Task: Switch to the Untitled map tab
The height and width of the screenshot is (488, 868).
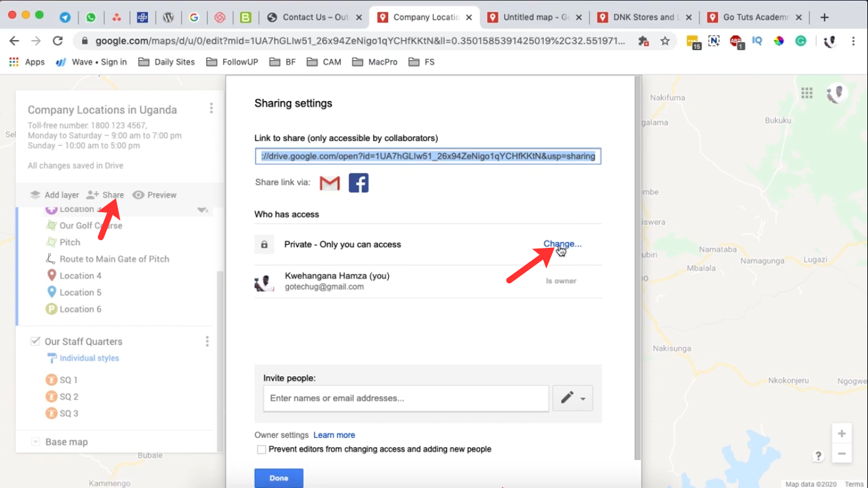Action: 534,17
